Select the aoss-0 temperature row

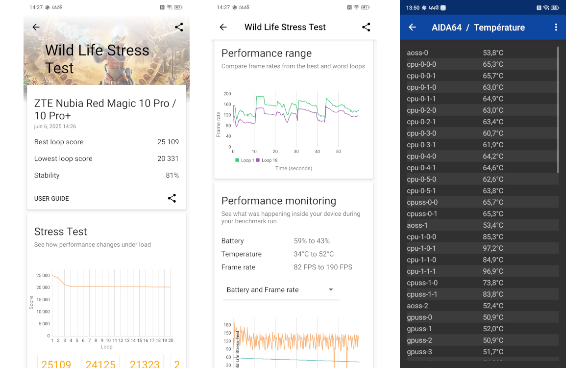click(482, 53)
